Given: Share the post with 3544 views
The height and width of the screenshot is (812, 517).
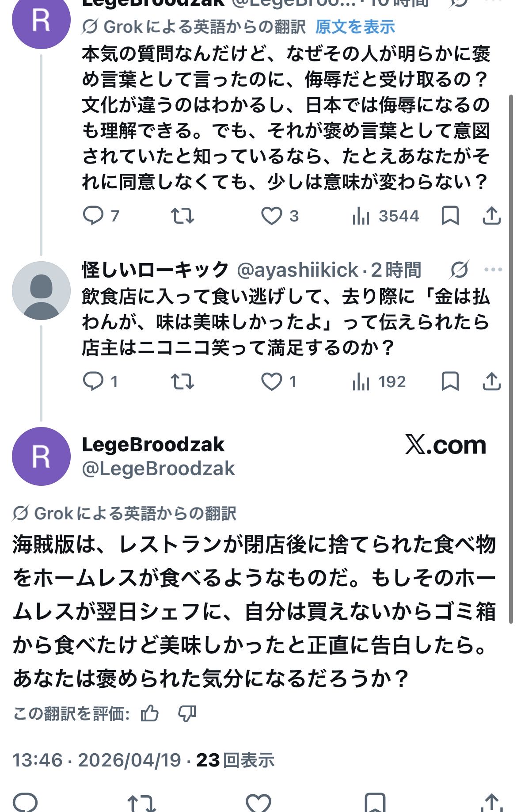Looking at the screenshot, I should tap(491, 216).
